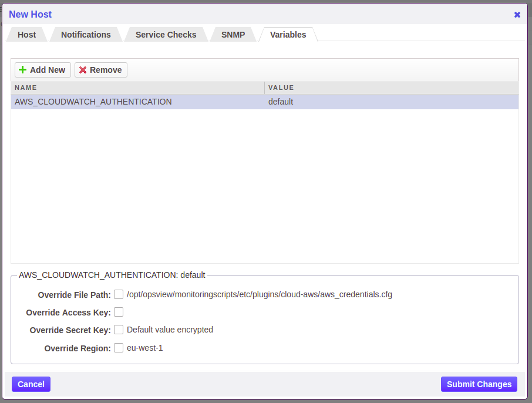
Task: Click the Submit Changes button
Action: pyautogui.click(x=479, y=384)
